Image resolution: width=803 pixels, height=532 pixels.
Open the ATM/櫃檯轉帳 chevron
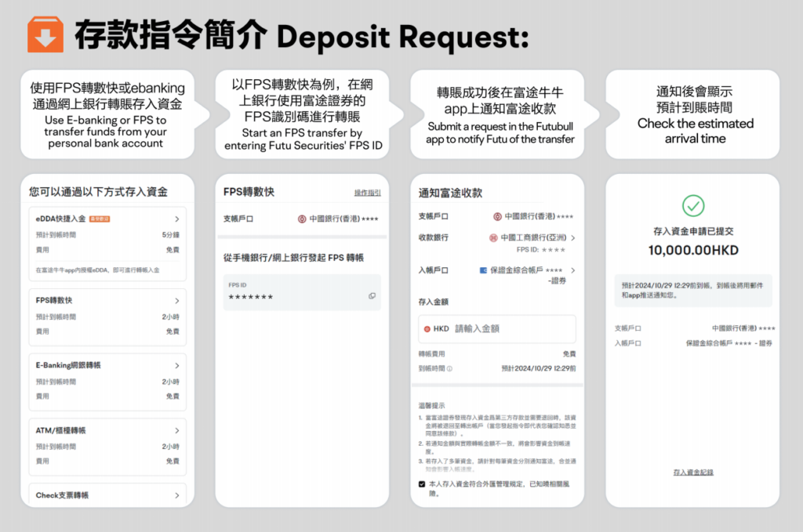(x=176, y=431)
